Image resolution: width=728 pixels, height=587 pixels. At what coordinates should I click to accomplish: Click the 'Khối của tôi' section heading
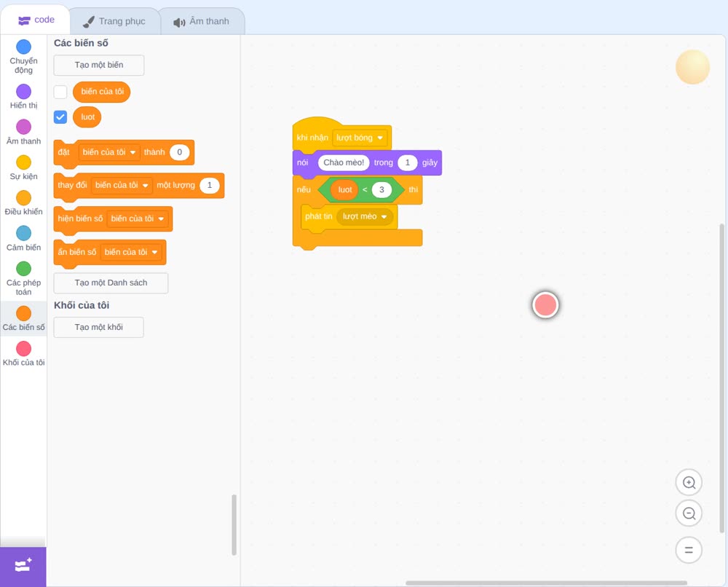coord(82,306)
